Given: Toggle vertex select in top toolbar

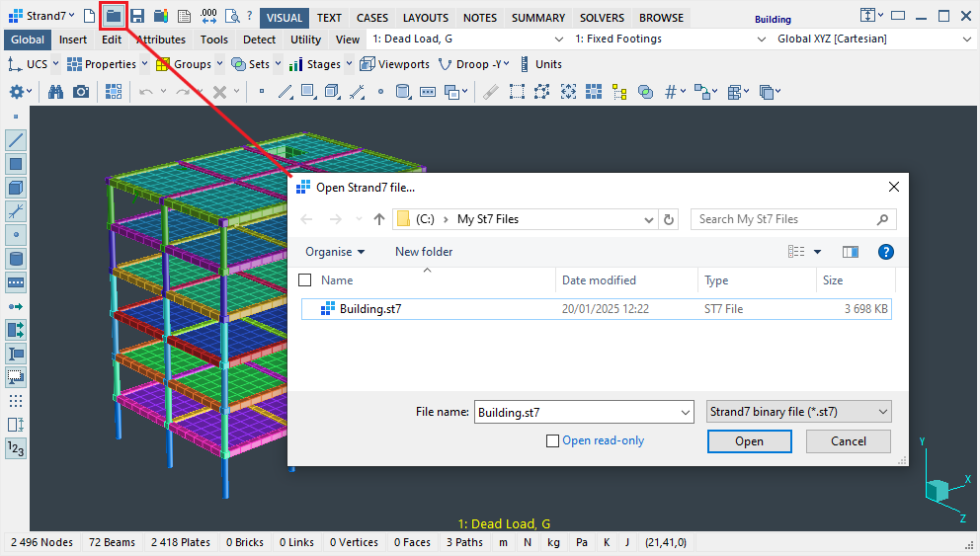Looking at the screenshot, I should tap(380, 92).
